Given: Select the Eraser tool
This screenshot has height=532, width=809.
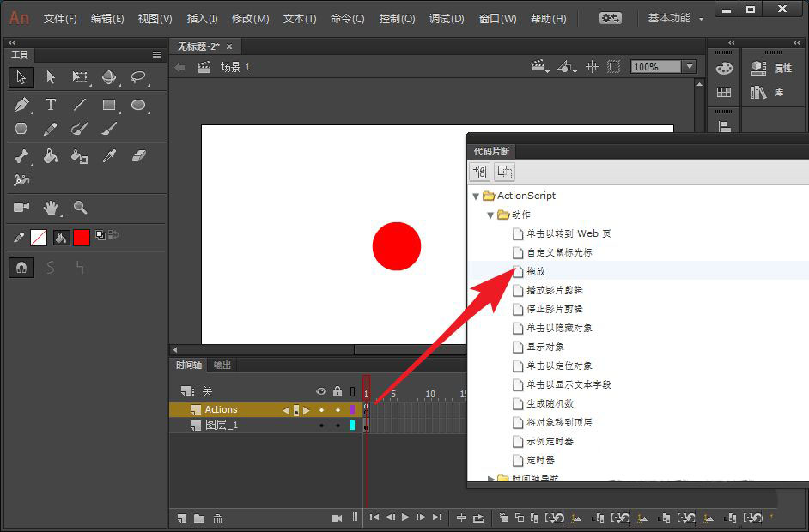Looking at the screenshot, I should pyautogui.click(x=138, y=155).
